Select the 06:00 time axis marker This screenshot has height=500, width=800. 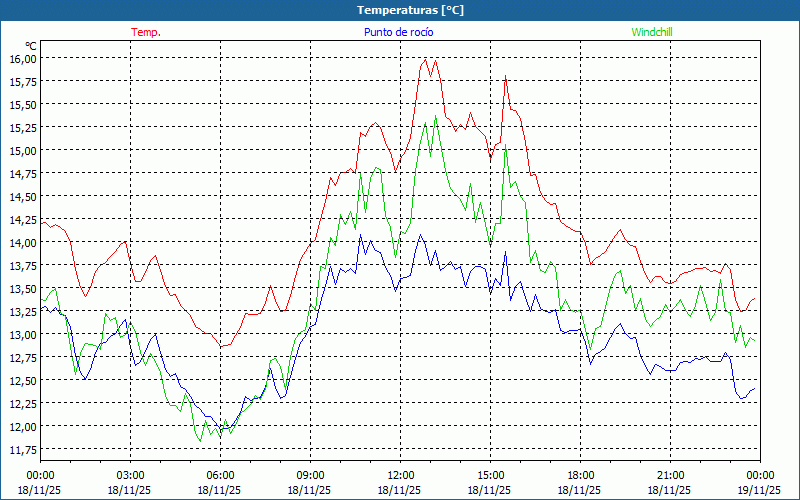[x=220, y=475]
